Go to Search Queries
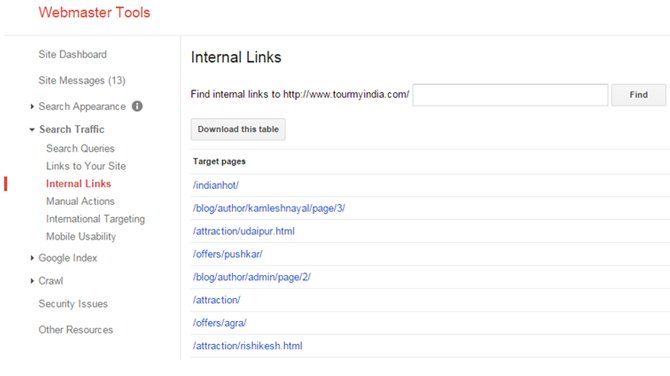670x376 pixels. (x=80, y=148)
